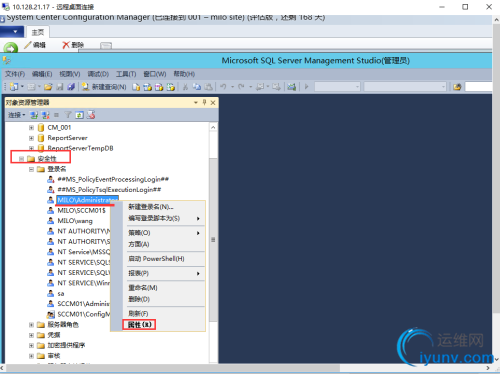Expand the 服务器角色 folder

[x=31, y=325]
